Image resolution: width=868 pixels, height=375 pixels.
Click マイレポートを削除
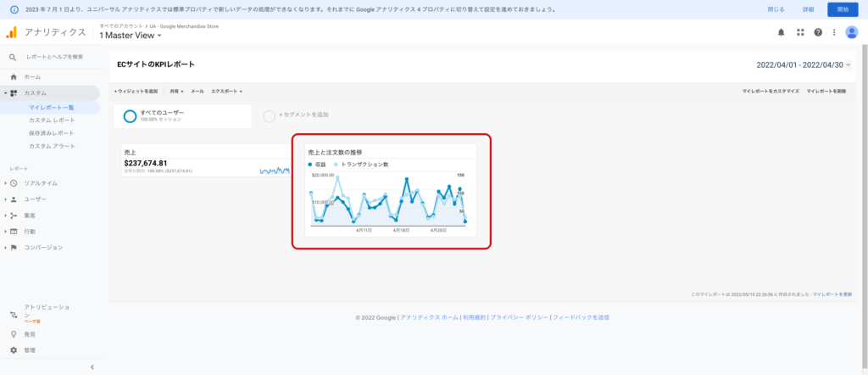pos(826,91)
